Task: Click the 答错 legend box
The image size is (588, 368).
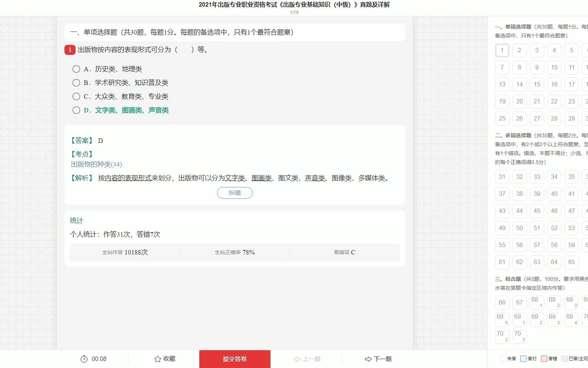Action: point(544,359)
